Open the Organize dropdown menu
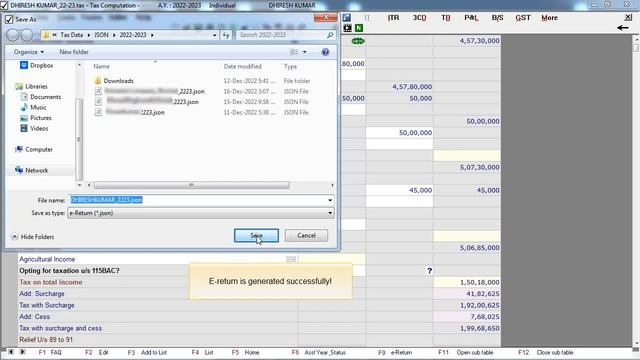The width and height of the screenshot is (640, 360). [29, 52]
